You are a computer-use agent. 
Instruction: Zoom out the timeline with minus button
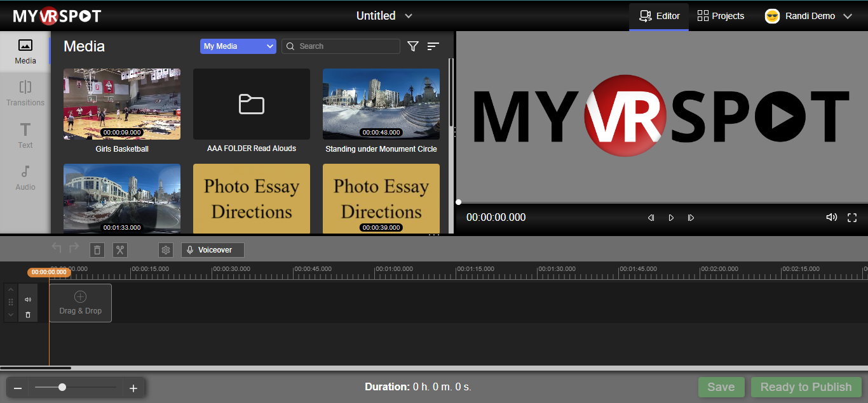[18, 388]
